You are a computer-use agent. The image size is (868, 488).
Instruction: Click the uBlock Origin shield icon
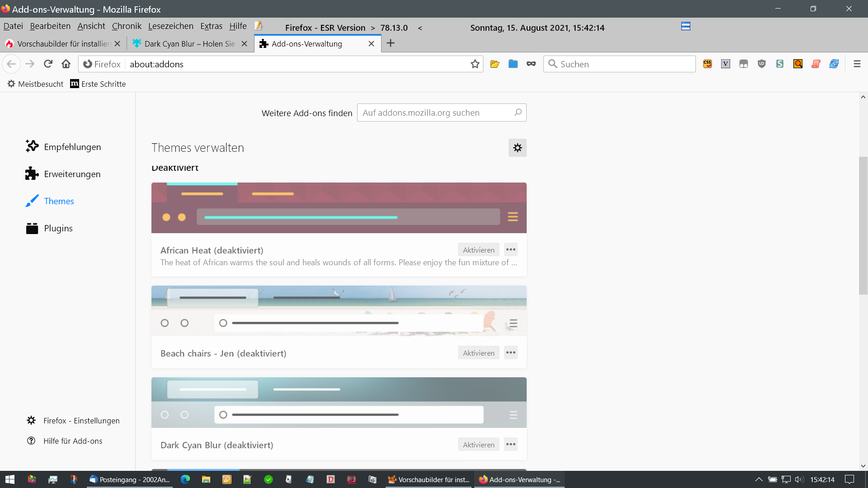click(x=762, y=64)
